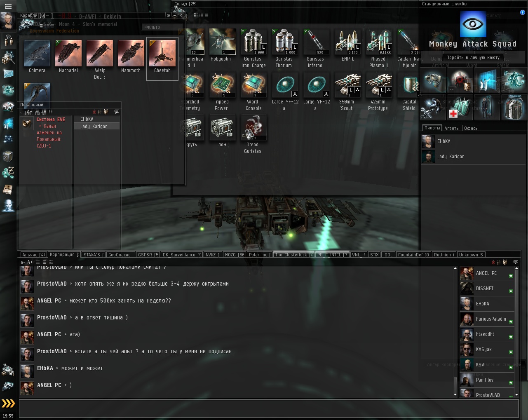Select FuriousPaladin in the corporation member list
This screenshot has height=420, width=528.
coord(487,319)
